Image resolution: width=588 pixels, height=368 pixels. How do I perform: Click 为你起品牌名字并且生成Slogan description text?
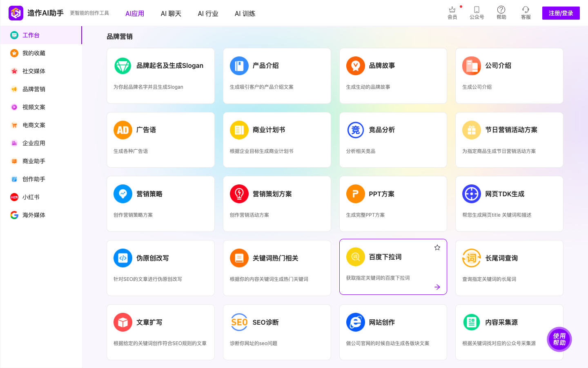coord(148,87)
